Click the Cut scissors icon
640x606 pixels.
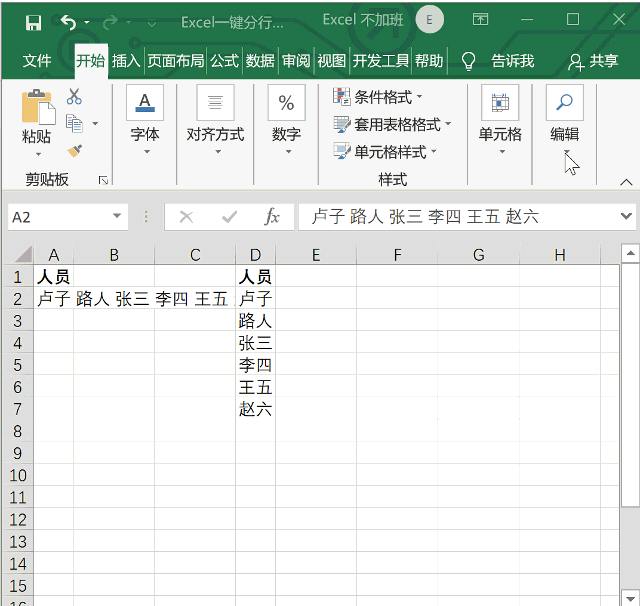tap(74, 97)
